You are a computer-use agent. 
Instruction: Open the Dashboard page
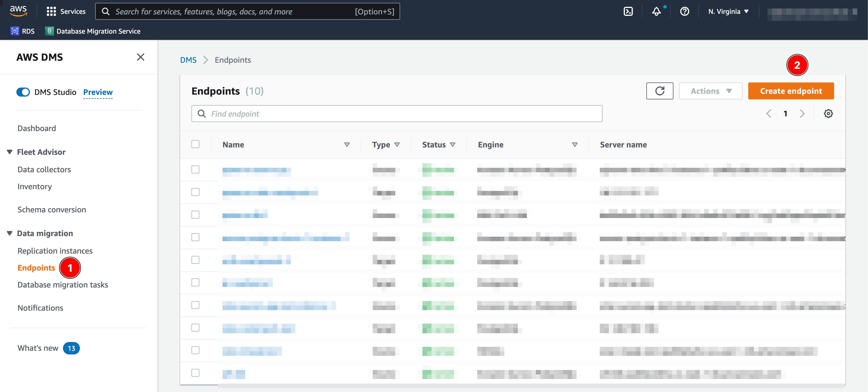click(x=37, y=129)
